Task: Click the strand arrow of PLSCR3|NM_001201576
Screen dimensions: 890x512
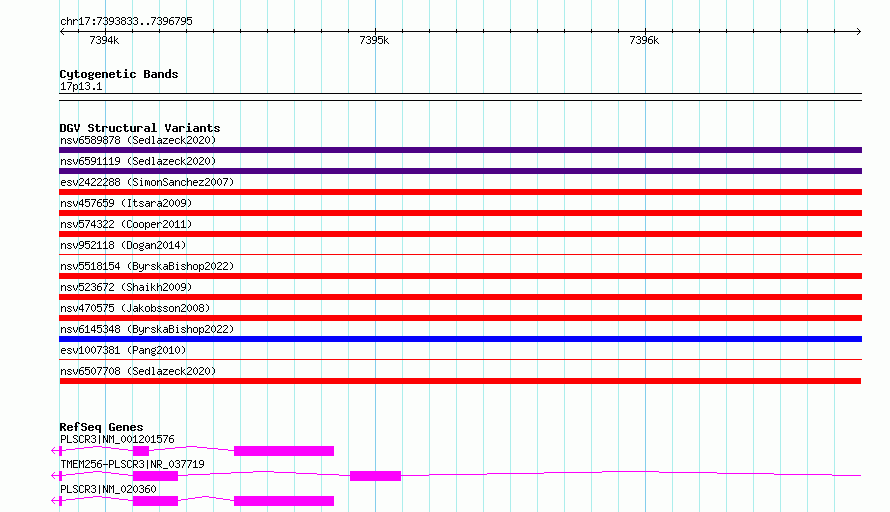Action: [55, 451]
